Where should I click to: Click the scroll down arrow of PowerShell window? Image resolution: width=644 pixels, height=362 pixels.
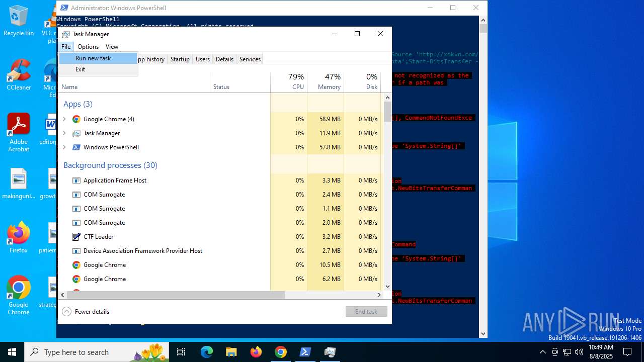[x=483, y=334]
